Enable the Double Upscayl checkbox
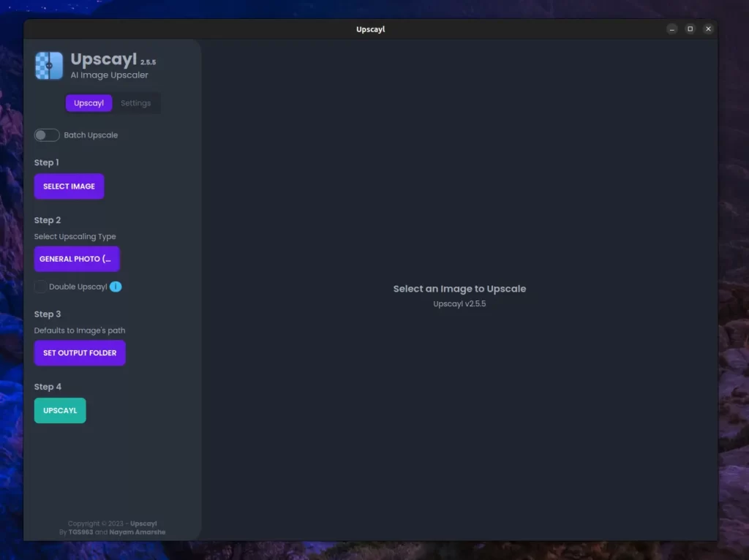The height and width of the screenshot is (560, 749). 40,287
